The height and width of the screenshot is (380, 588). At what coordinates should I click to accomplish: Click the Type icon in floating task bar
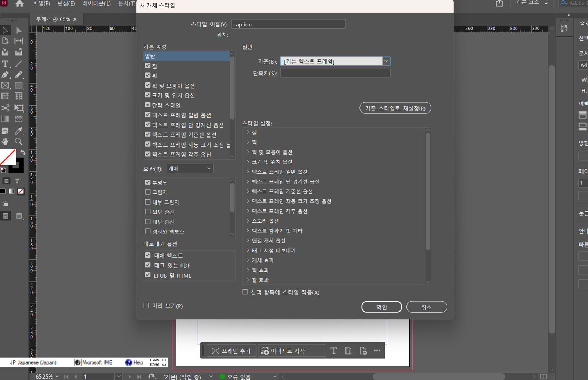(x=334, y=351)
